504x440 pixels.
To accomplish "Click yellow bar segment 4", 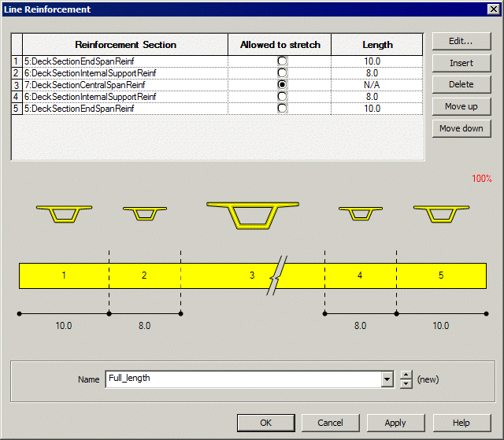I will pyautogui.click(x=361, y=275).
